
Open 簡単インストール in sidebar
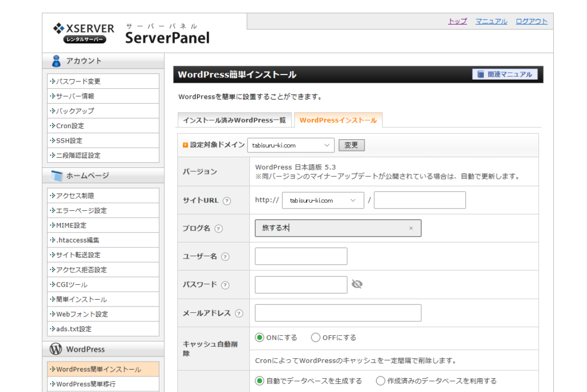[x=103, y=299]
